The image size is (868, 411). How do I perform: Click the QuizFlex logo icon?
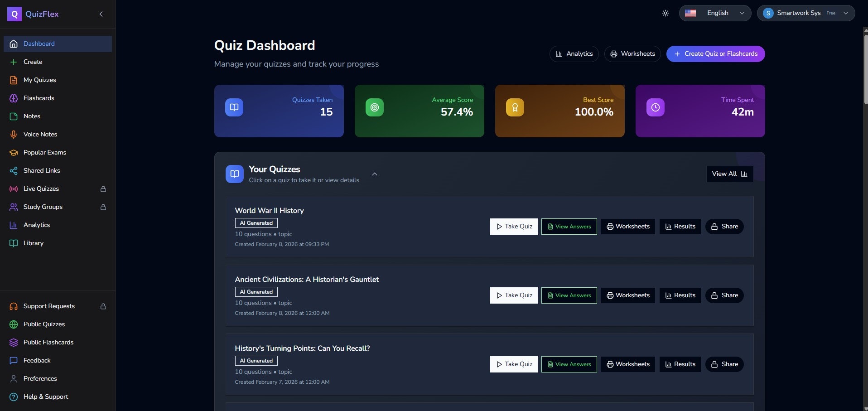pyautogui.click(x=14, y=14)
